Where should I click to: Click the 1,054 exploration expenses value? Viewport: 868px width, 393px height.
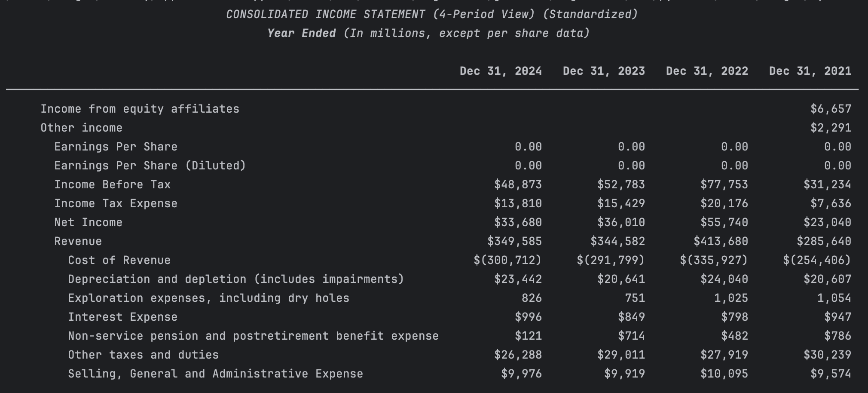[834, 298]
